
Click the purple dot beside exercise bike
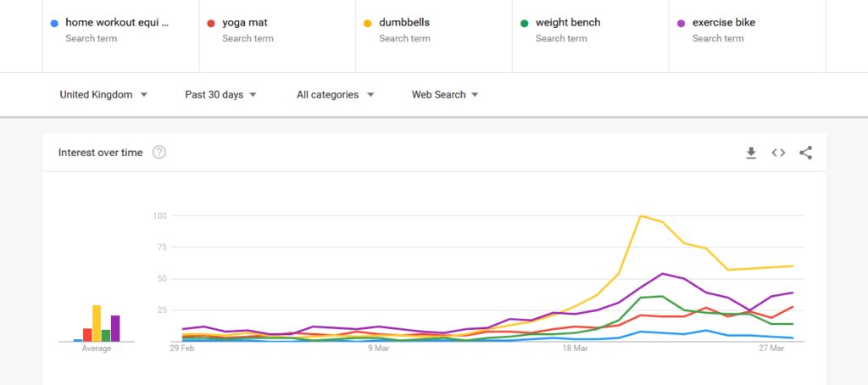682,24
